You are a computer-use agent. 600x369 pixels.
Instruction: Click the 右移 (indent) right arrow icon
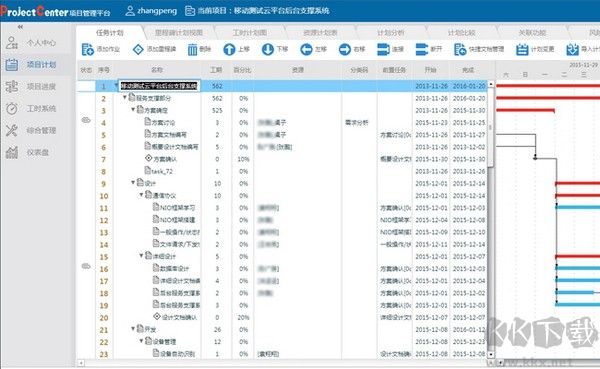click(x=344, y=49)
